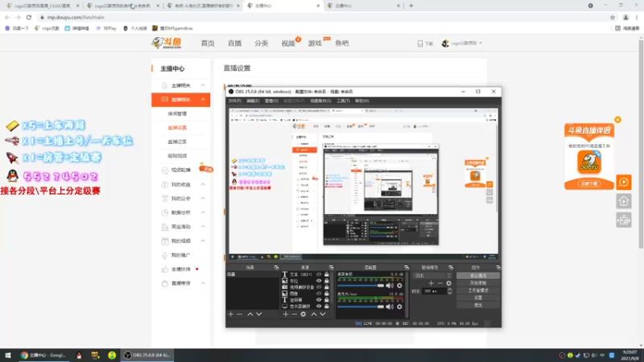The width and height of the screenshot is (644, 362).
Task: Adjust mic/aux volume slider in OBS
Action: [361, 306]
